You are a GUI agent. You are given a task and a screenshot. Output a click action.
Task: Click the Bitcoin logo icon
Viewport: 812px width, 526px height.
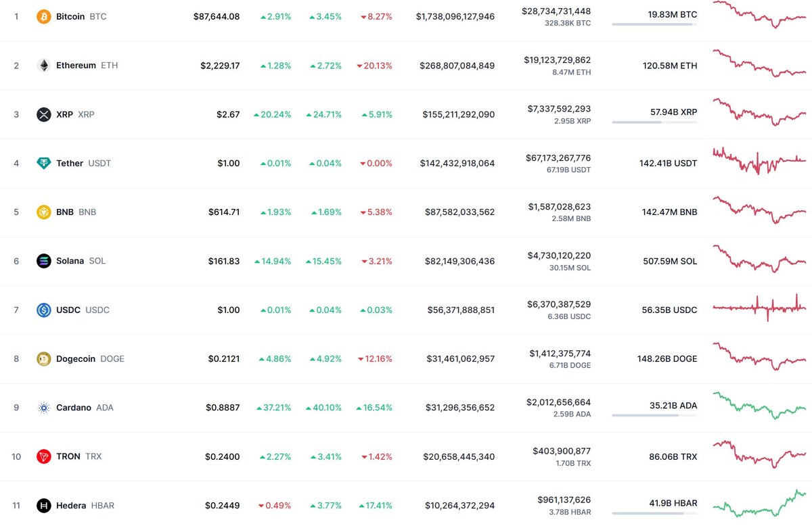coord(44,16)
